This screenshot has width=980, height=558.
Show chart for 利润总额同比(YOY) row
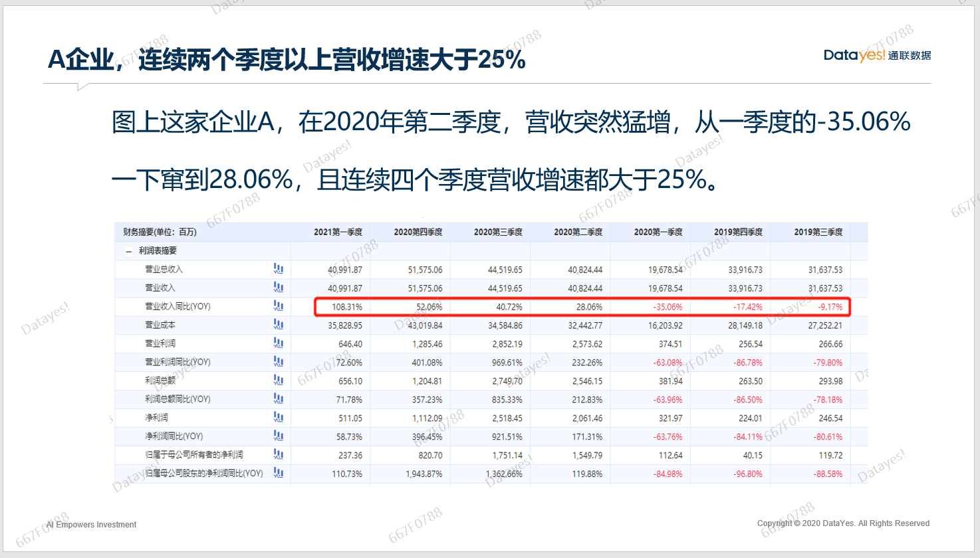click(x=278, y=399)
